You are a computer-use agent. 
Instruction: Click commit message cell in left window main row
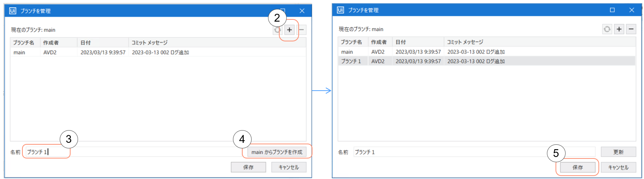click(161, 52)
